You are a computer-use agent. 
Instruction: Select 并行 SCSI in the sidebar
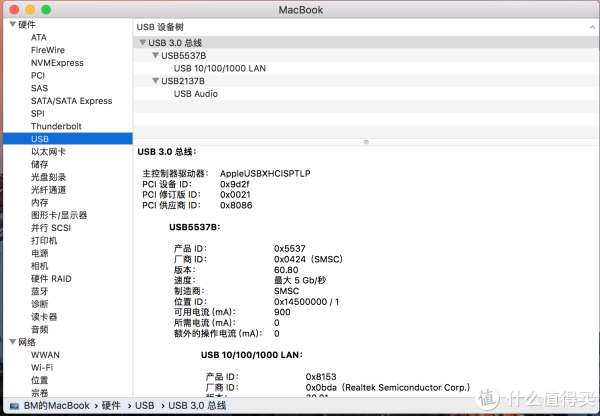pos(51,228)
